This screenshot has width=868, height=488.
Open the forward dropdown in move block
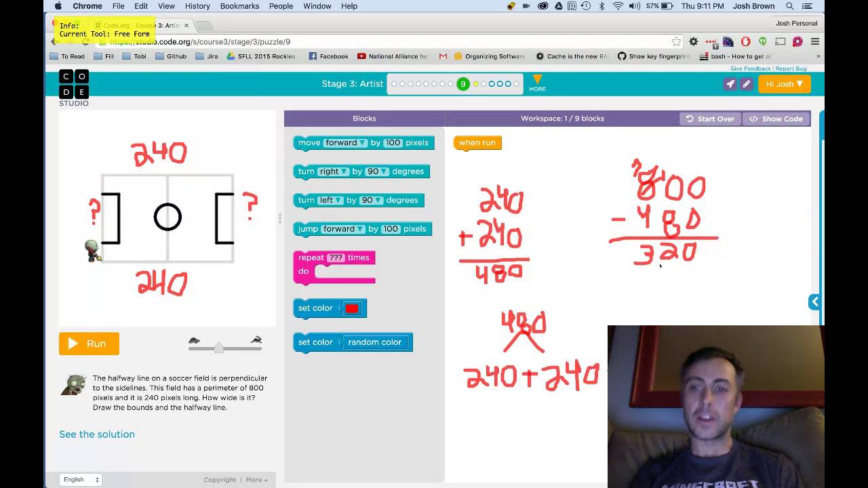345,143
